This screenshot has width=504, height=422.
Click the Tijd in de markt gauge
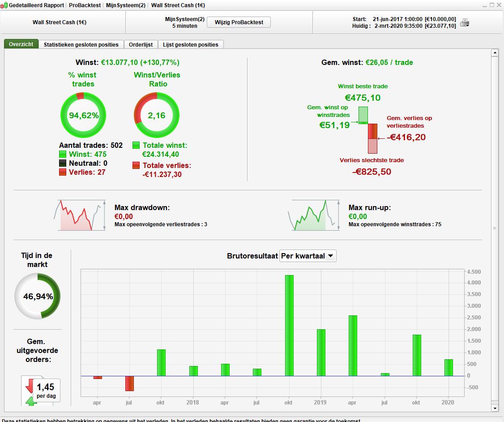[x=38, y=296]
